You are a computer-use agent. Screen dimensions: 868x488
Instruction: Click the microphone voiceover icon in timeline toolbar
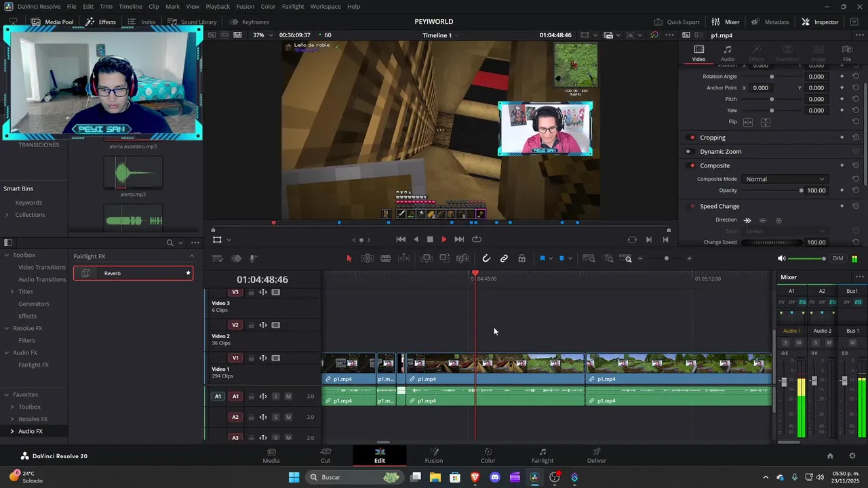click(x=253, y=258)
